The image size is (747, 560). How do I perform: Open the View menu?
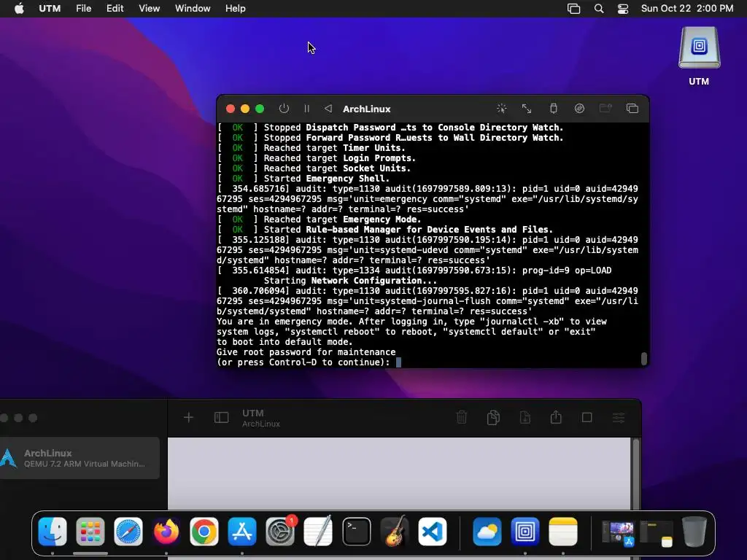pos(149,9)
